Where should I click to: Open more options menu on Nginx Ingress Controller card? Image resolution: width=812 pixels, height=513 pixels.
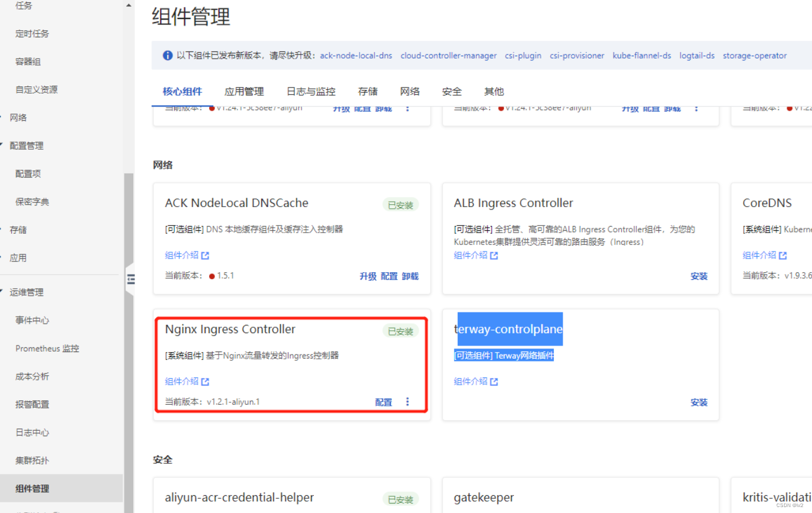coord(407,402)
